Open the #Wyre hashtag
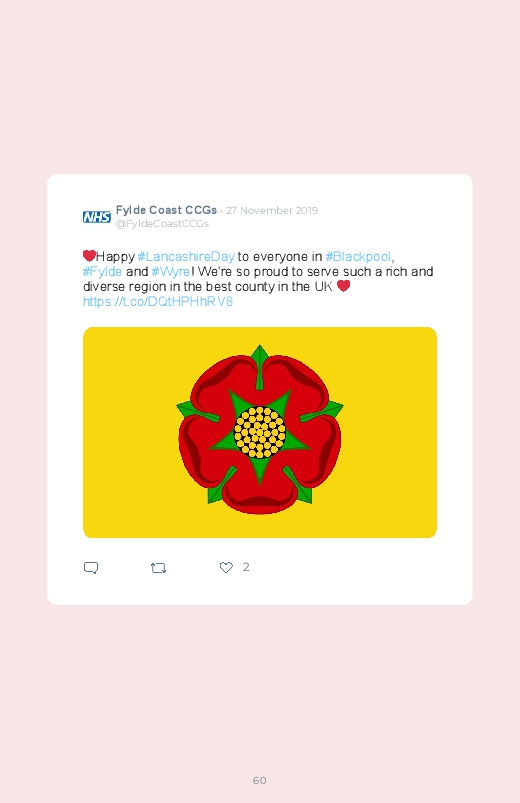 pyautogui.click(x=171, y=271)
